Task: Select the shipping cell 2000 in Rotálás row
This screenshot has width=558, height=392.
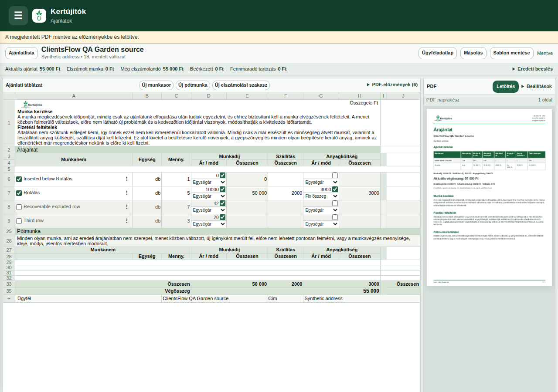Action: tap(286, 193)
